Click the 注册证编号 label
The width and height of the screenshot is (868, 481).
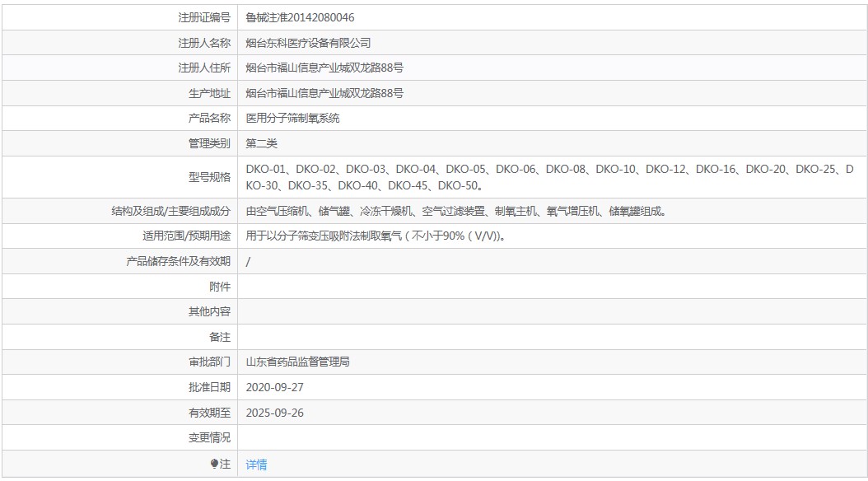(204, 18)
